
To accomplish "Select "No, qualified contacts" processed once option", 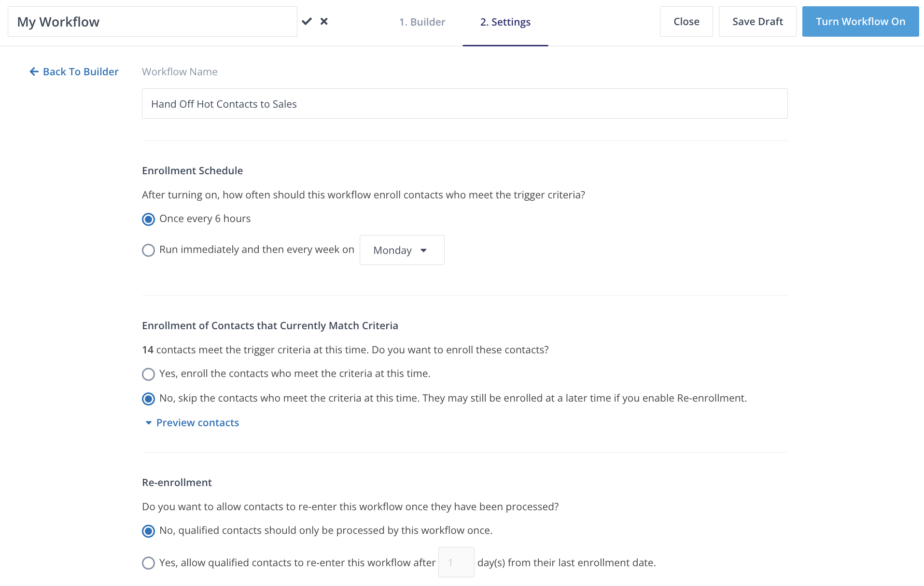I will [x=149, y=531].
